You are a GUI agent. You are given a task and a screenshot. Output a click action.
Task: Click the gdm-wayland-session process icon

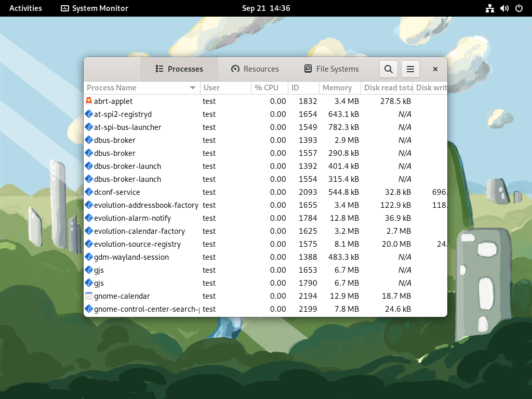coord(89,257)
